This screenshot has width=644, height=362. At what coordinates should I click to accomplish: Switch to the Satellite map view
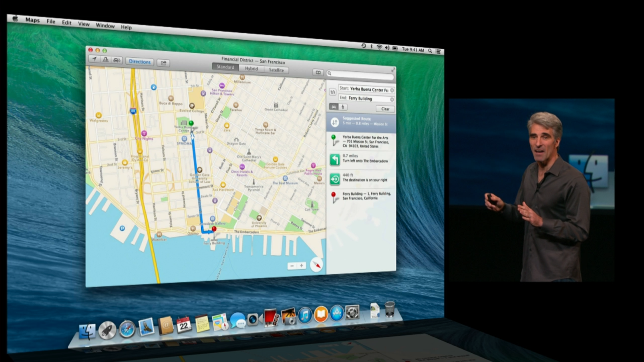click(x=276, y=70)
